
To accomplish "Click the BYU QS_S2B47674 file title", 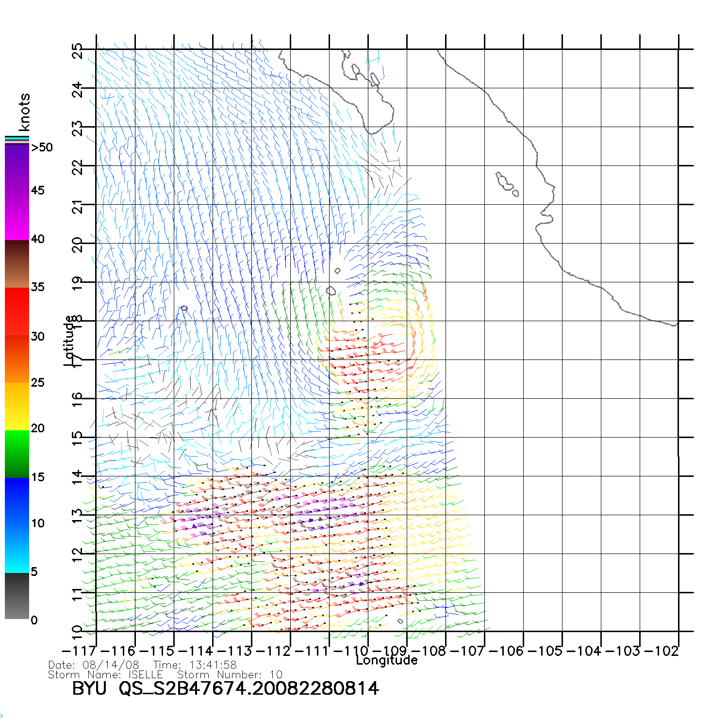I will 225,688.
